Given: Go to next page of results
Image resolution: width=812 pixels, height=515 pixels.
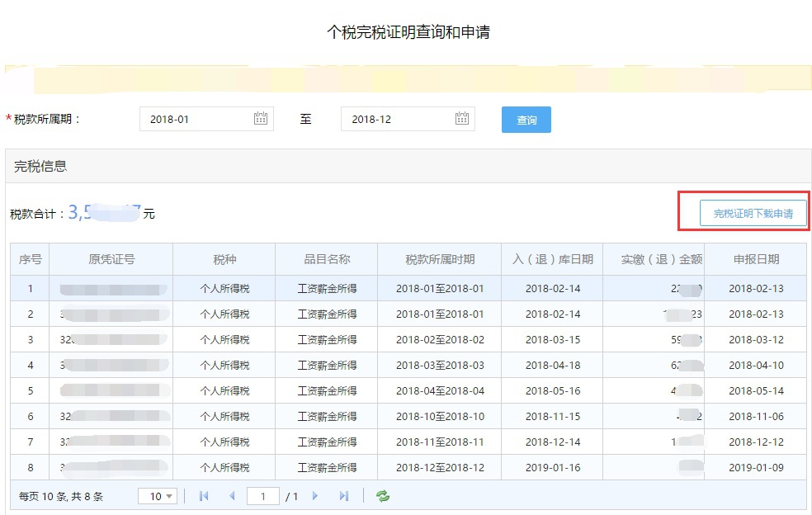Looking at the screenshot, I should pos(315,496).
